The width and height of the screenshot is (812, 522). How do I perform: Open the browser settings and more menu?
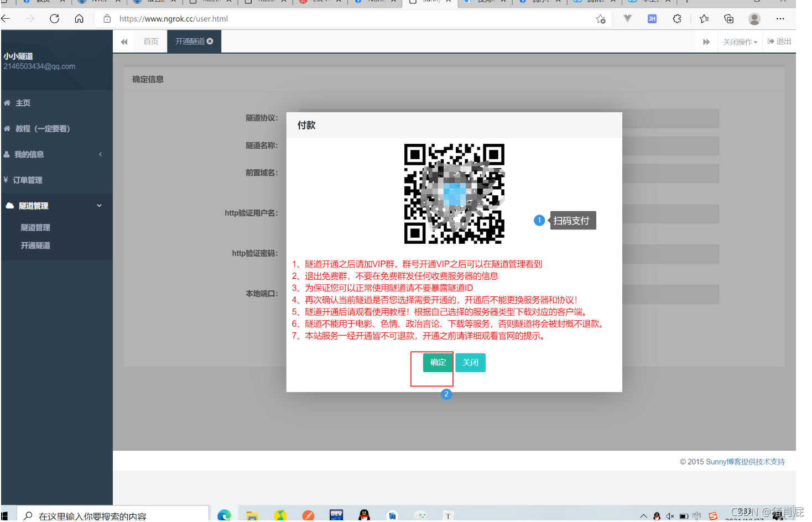[780, 19]
